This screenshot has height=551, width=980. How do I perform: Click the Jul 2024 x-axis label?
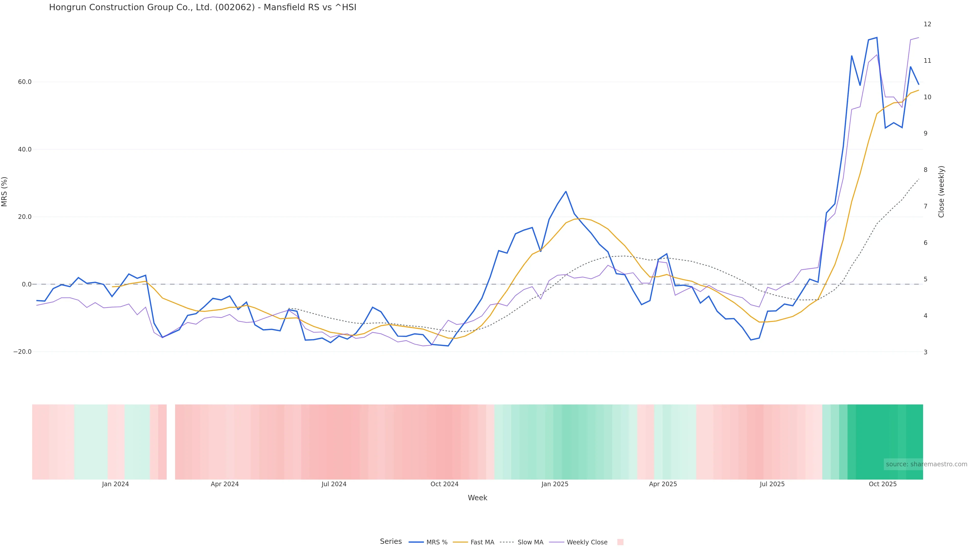point(334,484)
